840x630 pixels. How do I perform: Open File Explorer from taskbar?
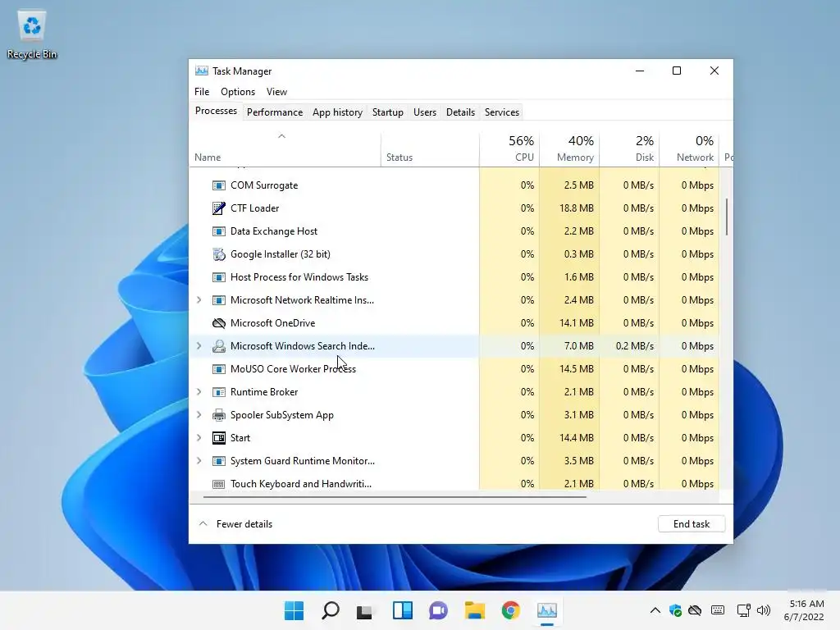[x=475, y=610]
